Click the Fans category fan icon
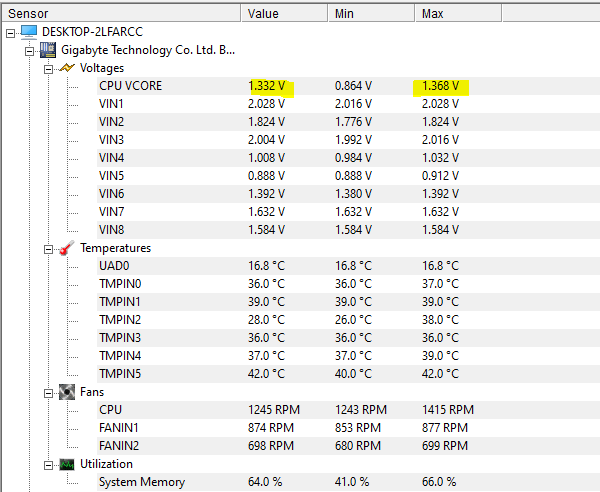This screenshot has width=600, height=492. point(67,392)
